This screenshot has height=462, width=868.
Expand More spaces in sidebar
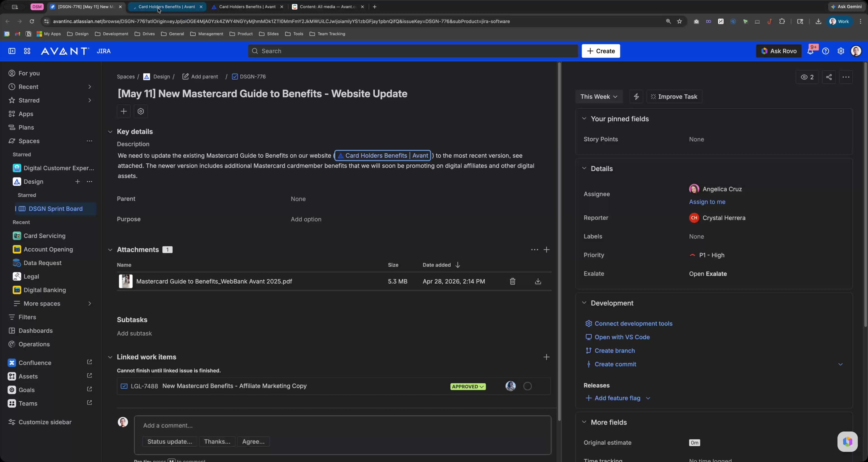point(90,303)
